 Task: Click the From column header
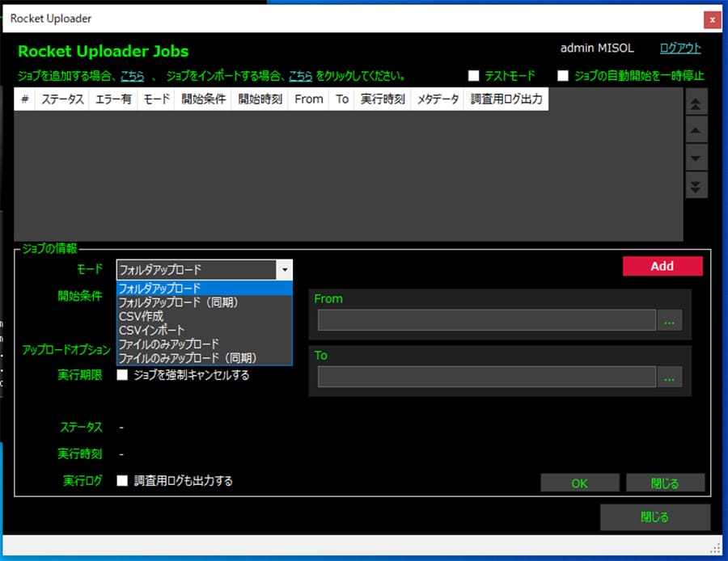click(x=309, y=99)
